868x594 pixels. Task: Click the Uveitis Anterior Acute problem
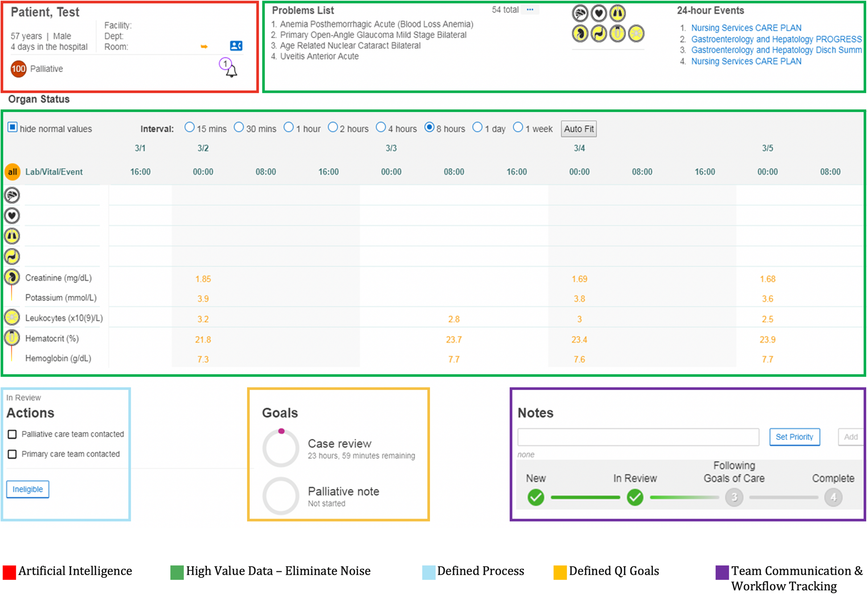coord(319,56)
